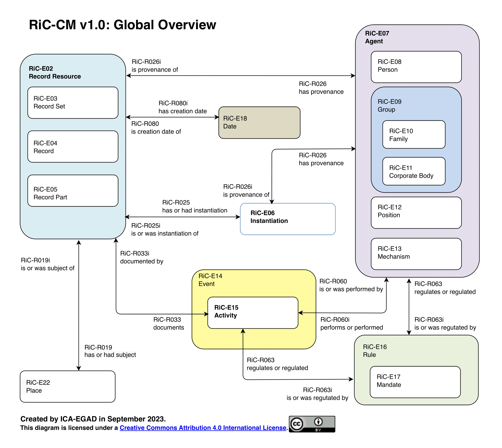Select the RiC-E10 Family box
This screenshot has height=448, width=502.
(x=414, y=134)
